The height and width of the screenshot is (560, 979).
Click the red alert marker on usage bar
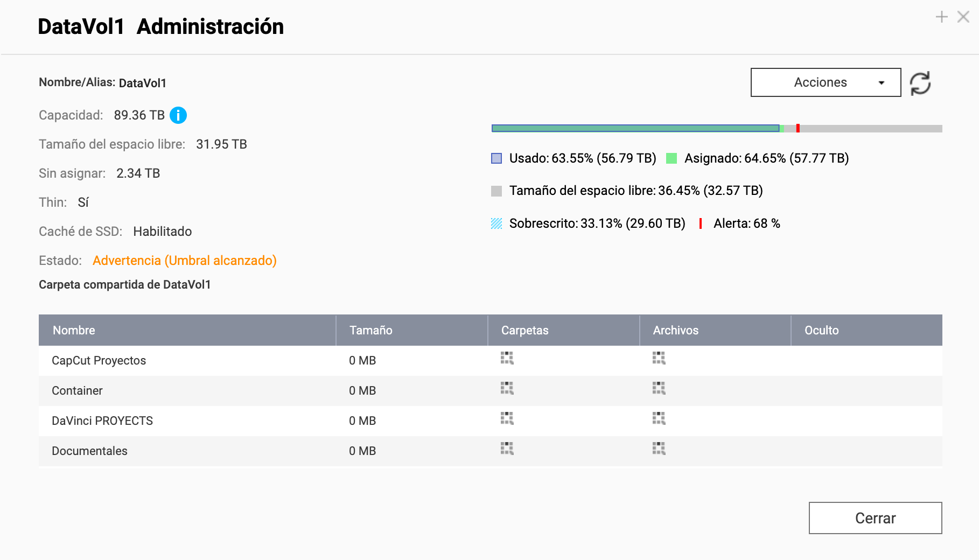coord(798,128)
